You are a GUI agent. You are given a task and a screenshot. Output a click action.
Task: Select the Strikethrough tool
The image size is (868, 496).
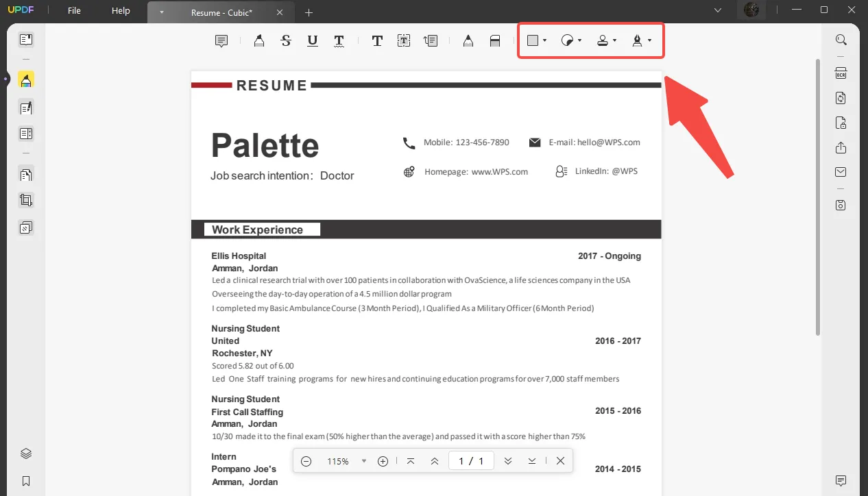pos(286,41)
